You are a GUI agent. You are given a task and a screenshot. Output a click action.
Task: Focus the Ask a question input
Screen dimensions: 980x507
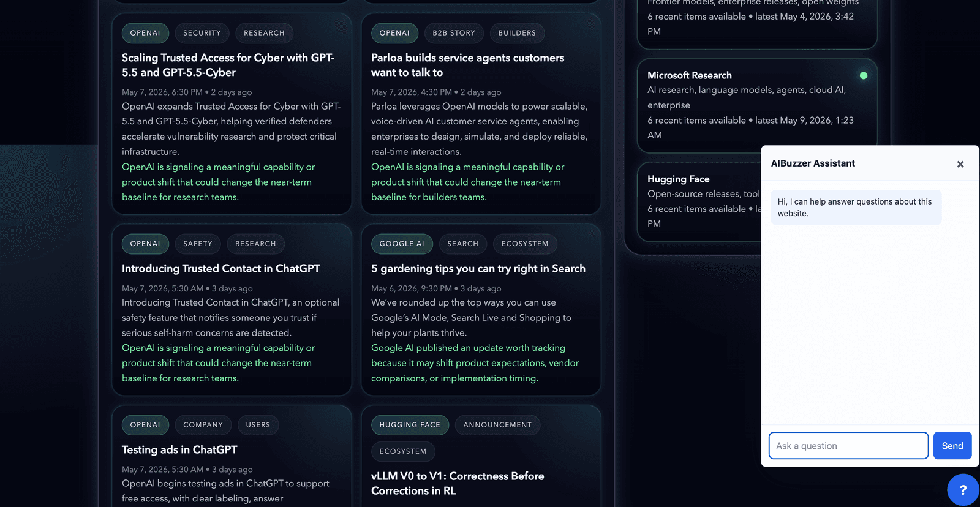click(848, 446)
